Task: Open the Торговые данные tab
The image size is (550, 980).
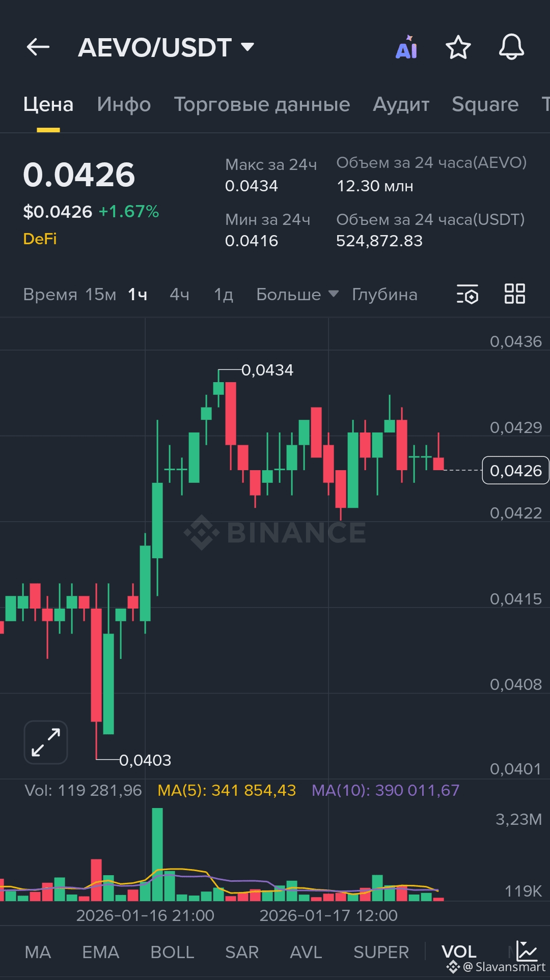Action: point(262,104)
